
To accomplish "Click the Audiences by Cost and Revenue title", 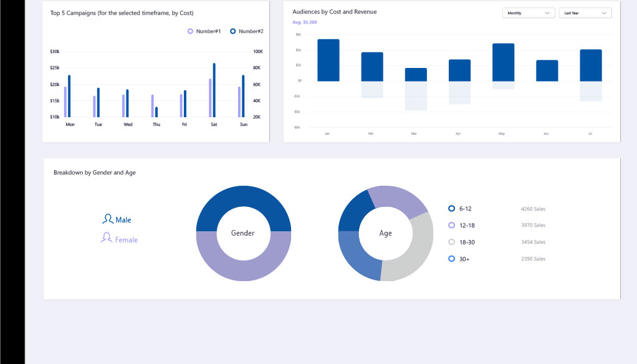I will tap(334, 12).
